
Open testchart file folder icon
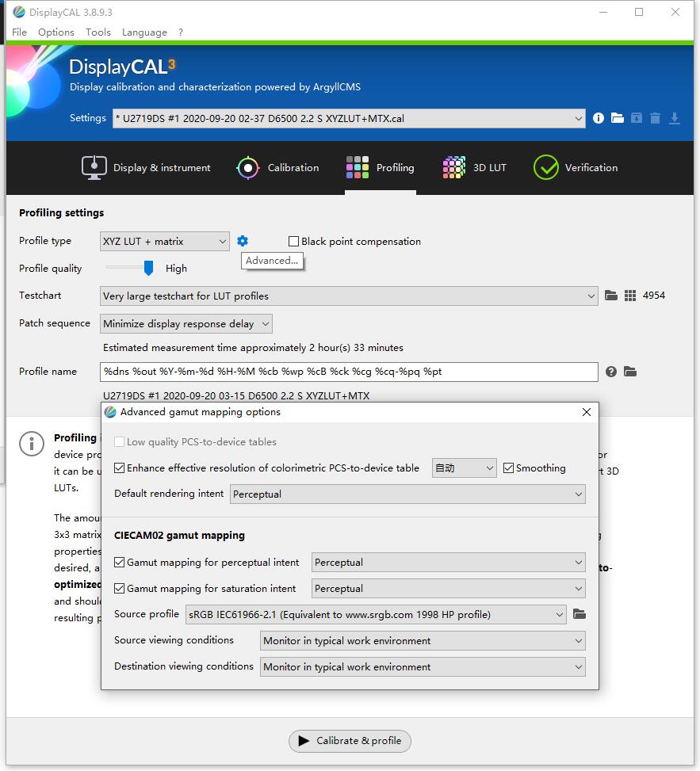[611, 296]
